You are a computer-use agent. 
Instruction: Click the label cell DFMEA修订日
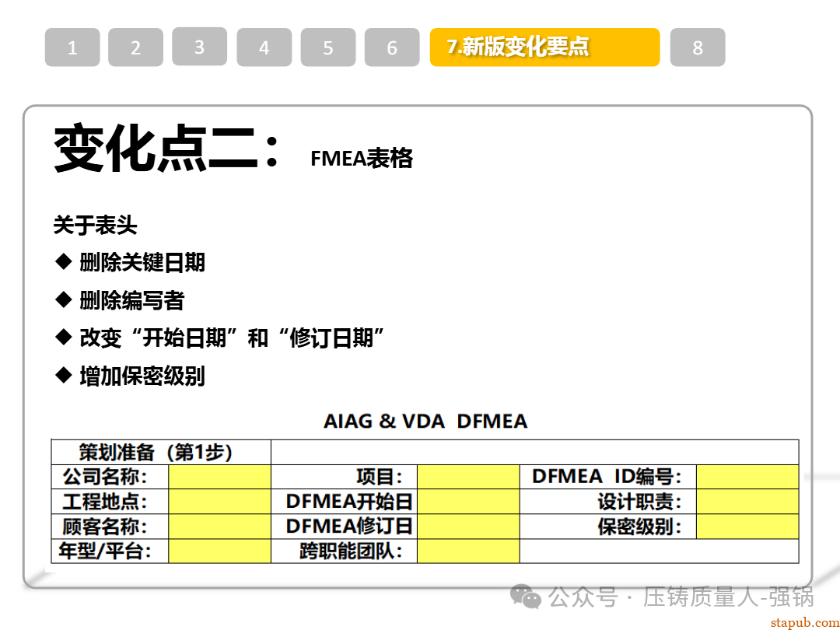coord(345,526)
